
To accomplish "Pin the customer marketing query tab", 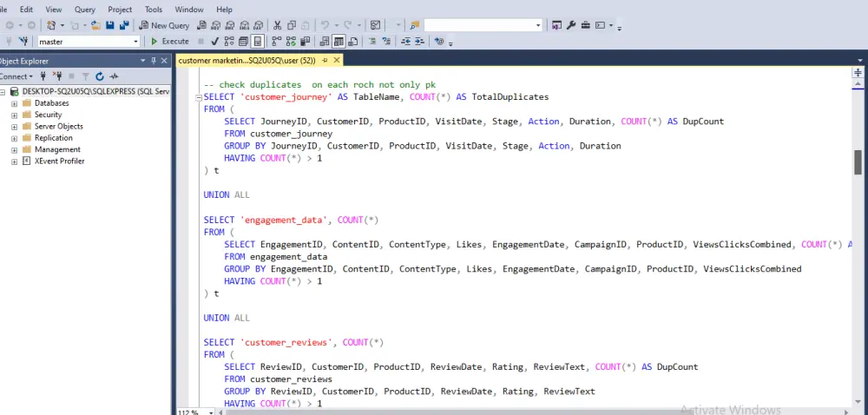I will click(325, 60).
